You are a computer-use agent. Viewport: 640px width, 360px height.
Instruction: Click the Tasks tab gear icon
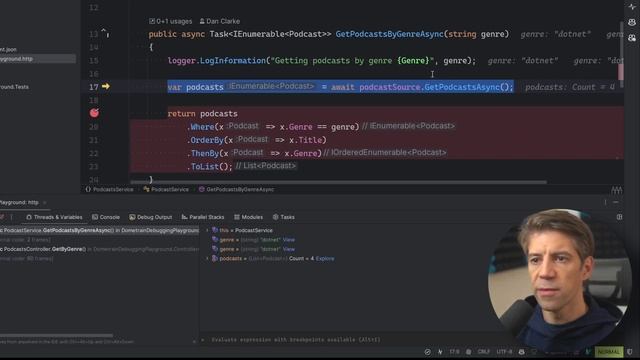coord(276,217)
